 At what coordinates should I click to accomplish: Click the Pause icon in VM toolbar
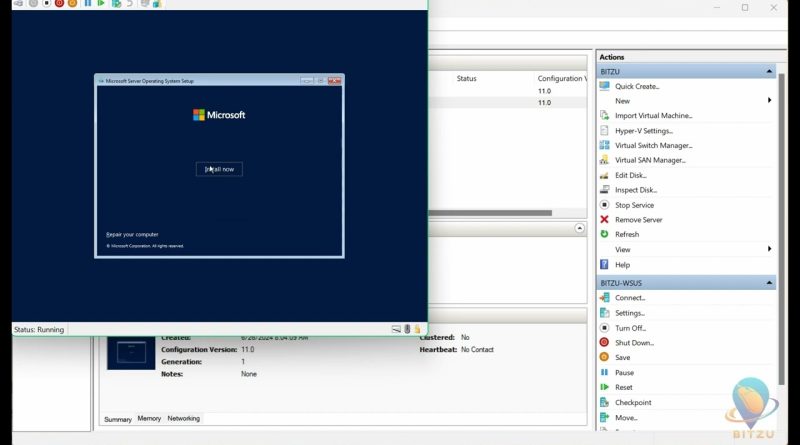(88, 3)
